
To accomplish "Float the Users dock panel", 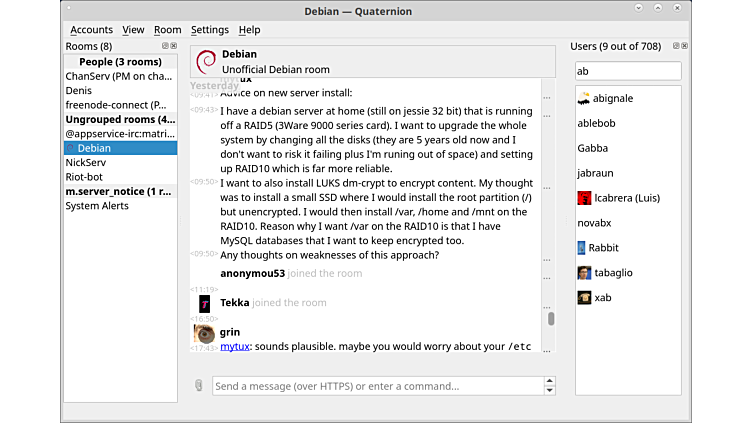I will point(676,46).
